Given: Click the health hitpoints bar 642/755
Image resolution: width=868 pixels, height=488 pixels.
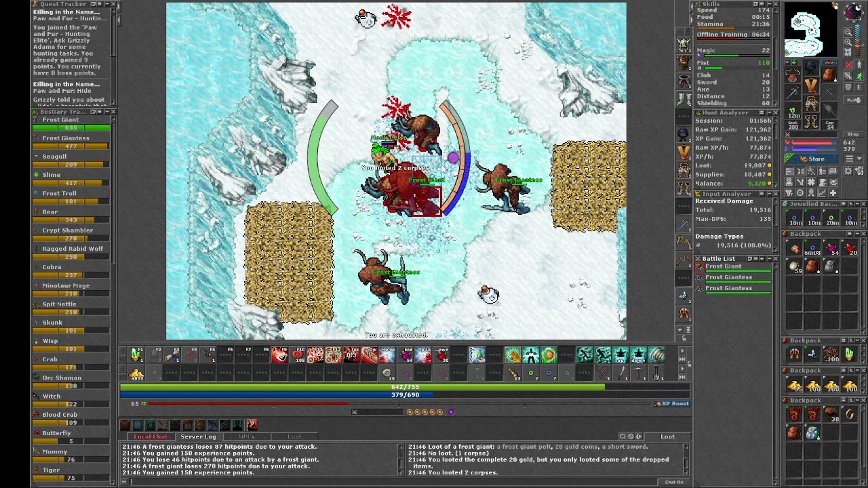Looking at the screenshot, I should pos(406,386).
